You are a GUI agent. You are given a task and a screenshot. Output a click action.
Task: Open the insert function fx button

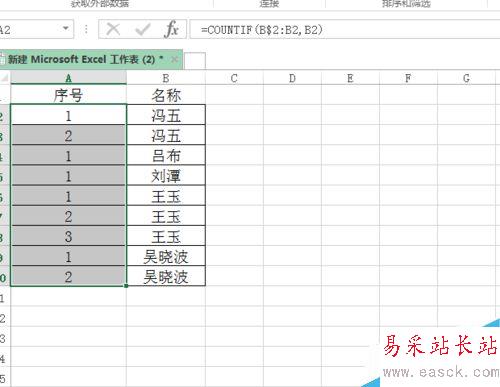(x=171, y=29)
